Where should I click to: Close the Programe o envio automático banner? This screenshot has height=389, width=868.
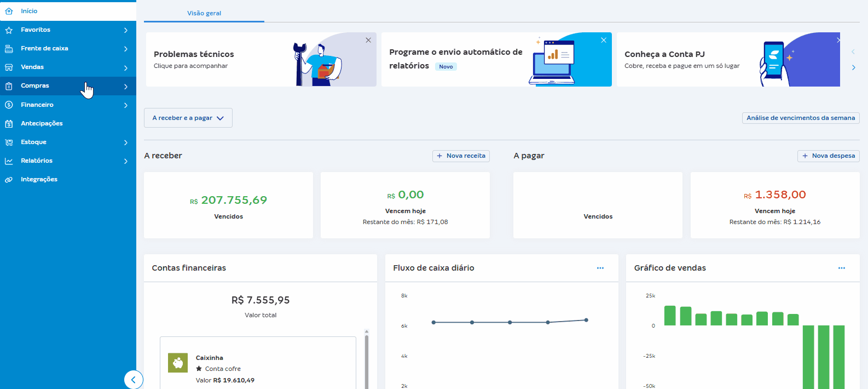tap(604, 40)
